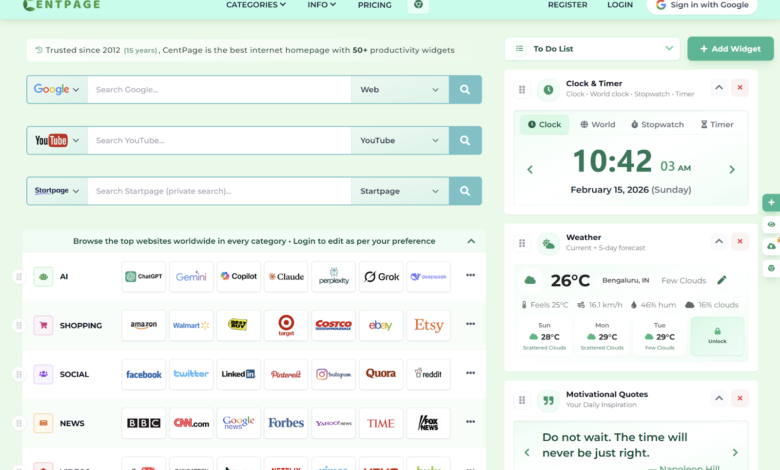The width and height of the screenshot is (780, 470).
Task: Open the ChatGPT shortcut tile
Action: [x=143, y=277]
